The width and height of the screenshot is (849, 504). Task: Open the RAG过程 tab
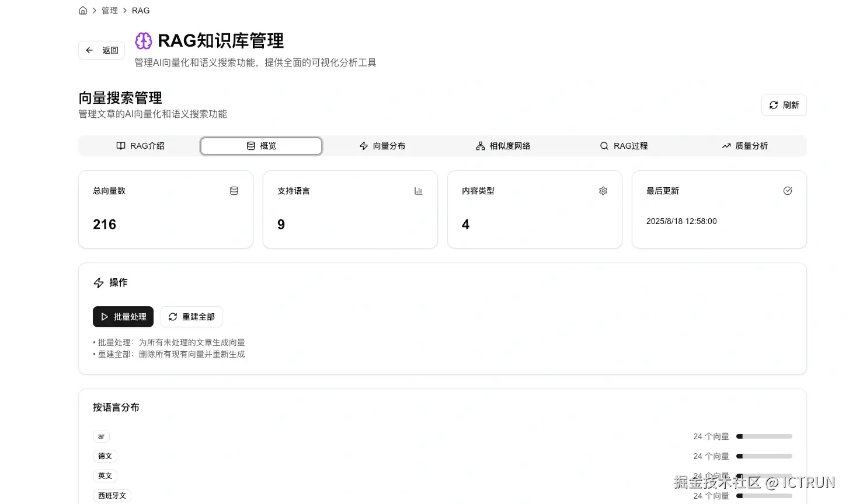(x=624, y=146)
